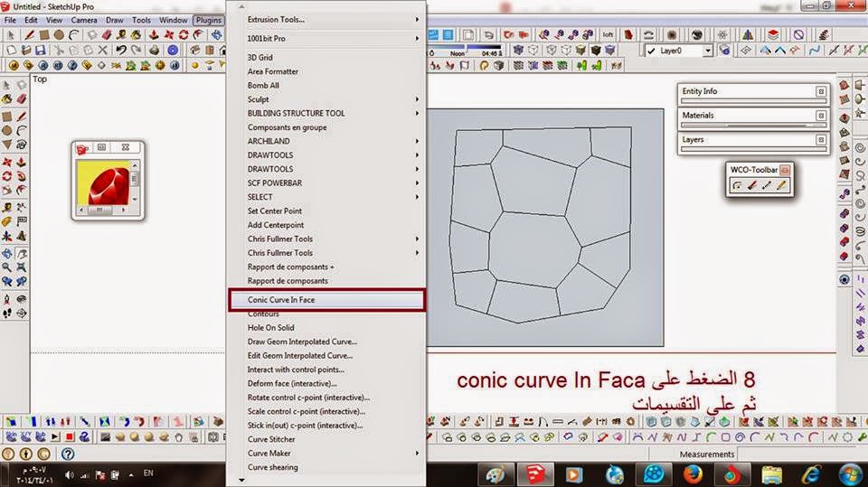Select the Orbit tool in left toolbar

tap(6, 254)
